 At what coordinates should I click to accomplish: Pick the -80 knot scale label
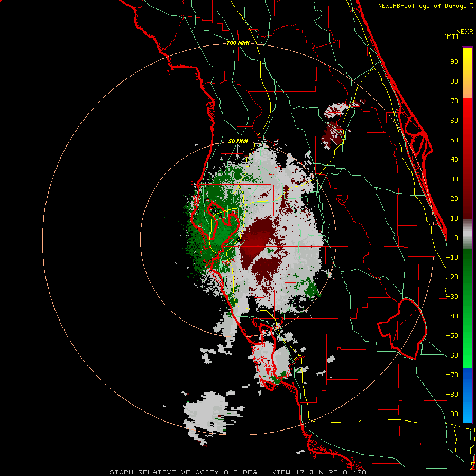pos(452,395)
